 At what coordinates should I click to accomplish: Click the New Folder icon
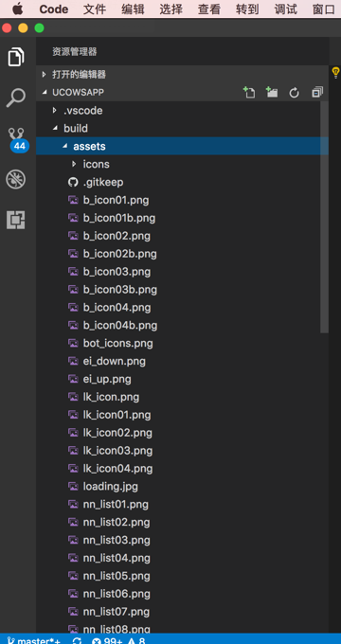point(272,93)
